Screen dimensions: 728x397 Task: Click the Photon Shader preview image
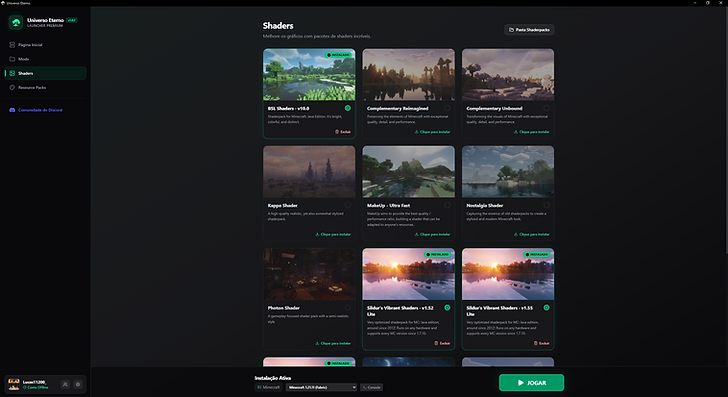coord(309,274)
